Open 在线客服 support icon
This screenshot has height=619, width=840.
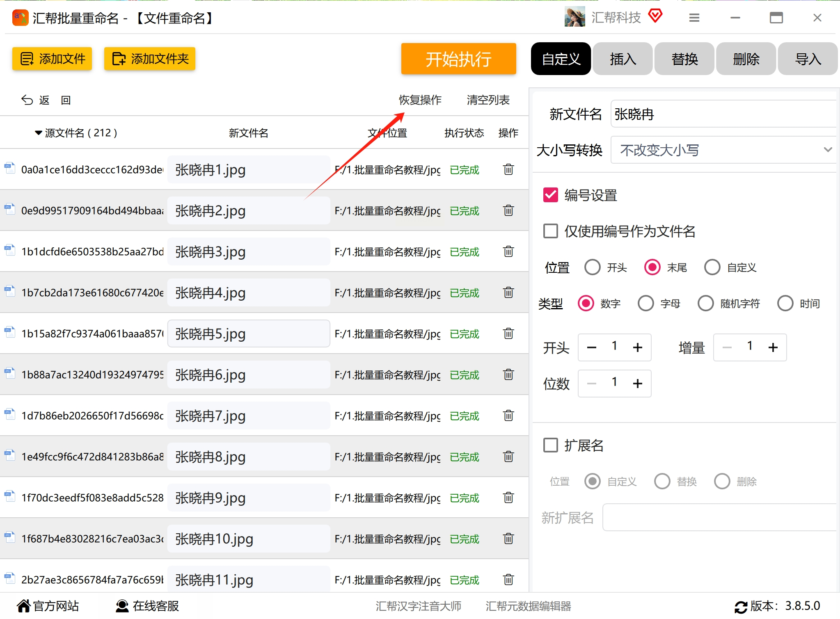(122, 606)
